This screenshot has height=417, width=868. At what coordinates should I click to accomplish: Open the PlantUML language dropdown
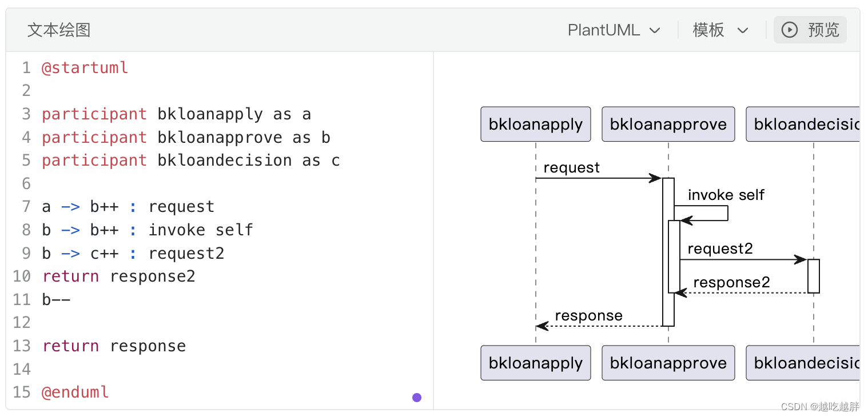(613, 30)
